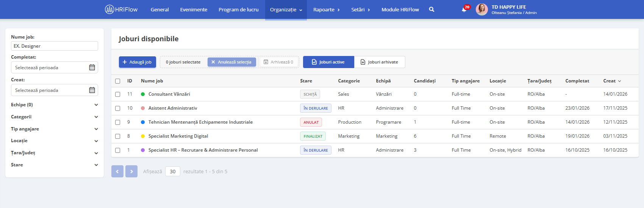Click Candidați column header

425,81
